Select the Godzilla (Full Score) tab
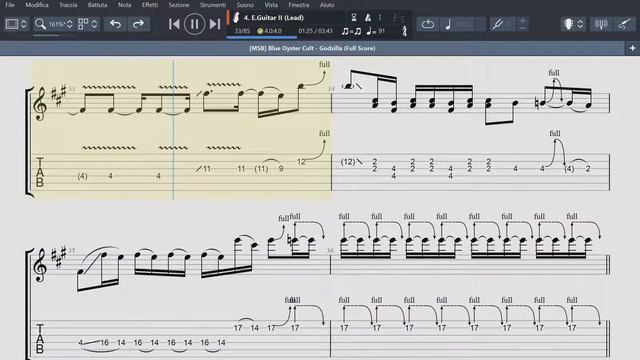The width and height of the screenshot is (640, 360). pyautogui.click(x=312, y=48)
